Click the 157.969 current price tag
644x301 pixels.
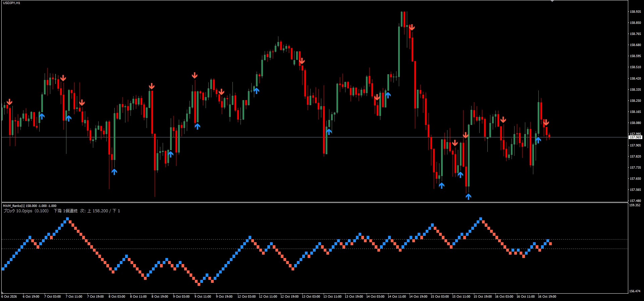[x=635, y=137]
